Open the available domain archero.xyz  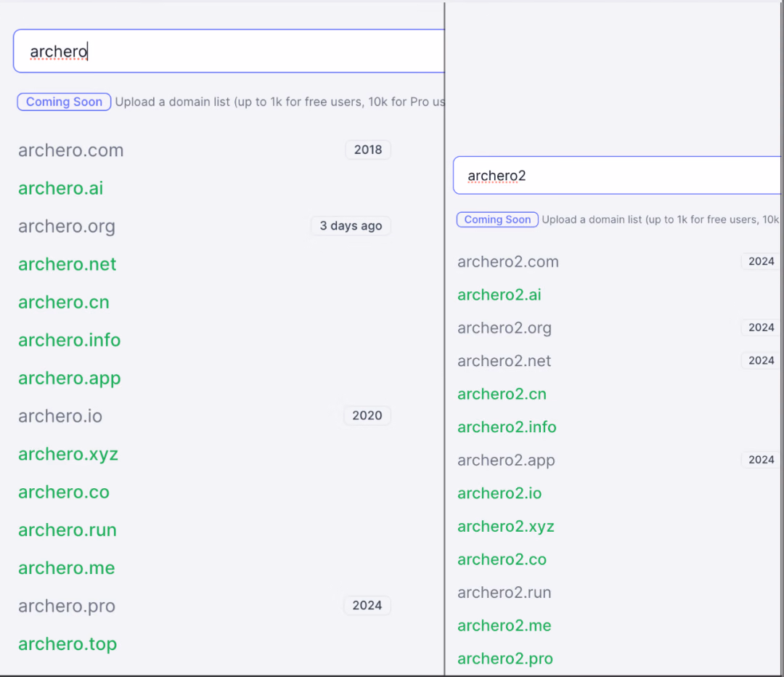coord(68,454)
